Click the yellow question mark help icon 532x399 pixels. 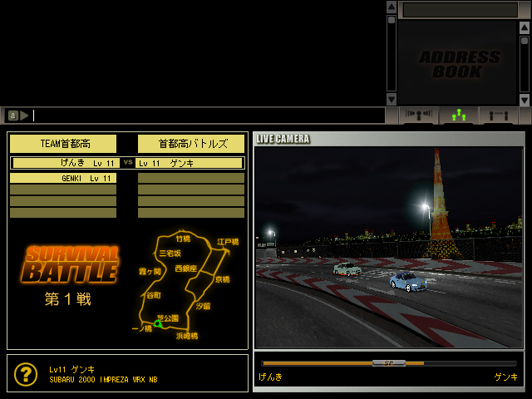click(x=26, y=374)
